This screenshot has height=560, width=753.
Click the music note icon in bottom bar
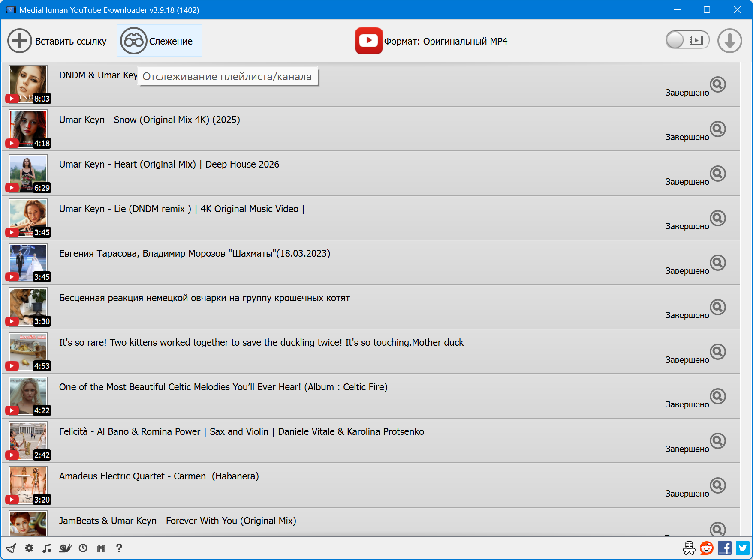coord(47,548)
